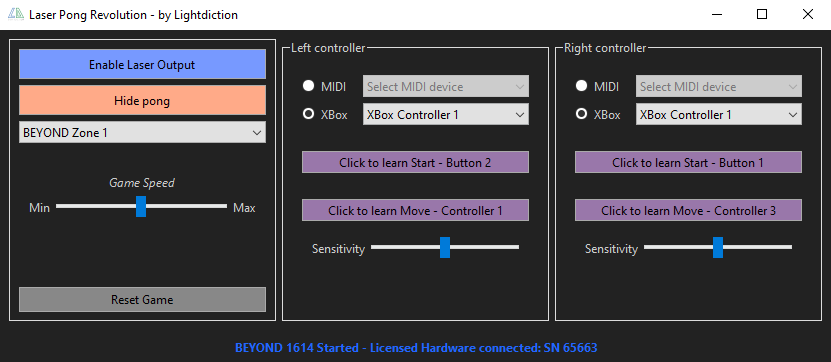The width and height of the screenshot is (831, 362).
Task: Select XBox radio for Left controller
Action: pyautogui.click(x=308, y=114)
